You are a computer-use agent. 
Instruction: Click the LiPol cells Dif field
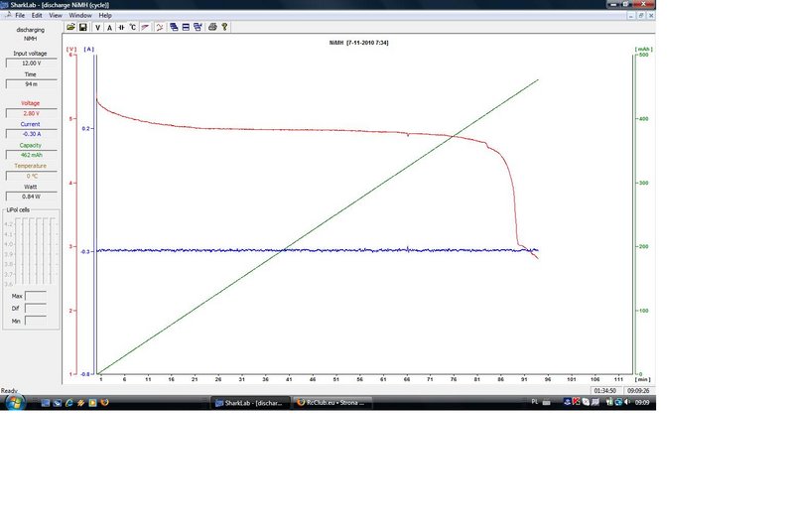[x=36, y=309]
